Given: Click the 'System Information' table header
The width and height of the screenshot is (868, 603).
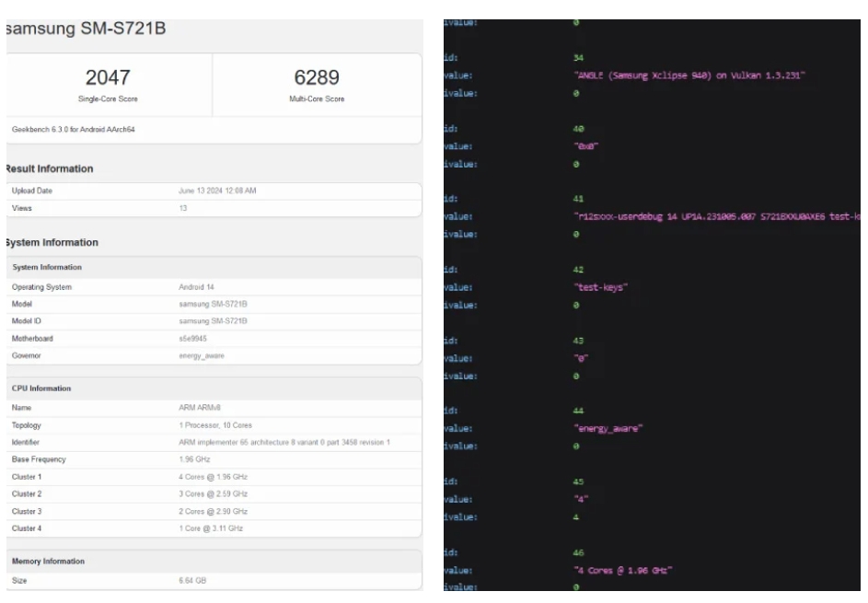Looking at the screenshot, I should coord(47,268).
